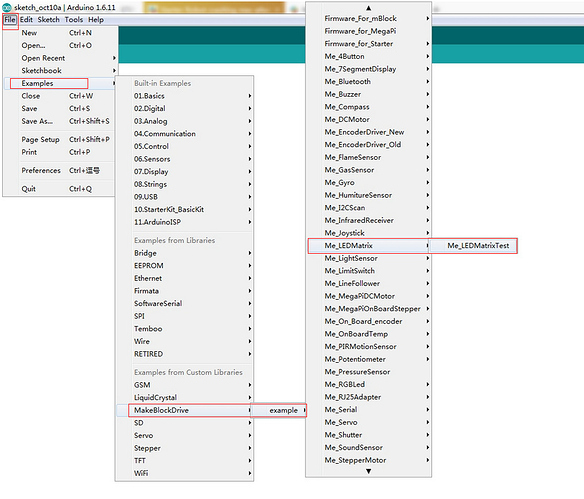The width and height of the screenshot is (584, 499).
Task: Open the WiFi library examples
Action: (x=185, y=473)
